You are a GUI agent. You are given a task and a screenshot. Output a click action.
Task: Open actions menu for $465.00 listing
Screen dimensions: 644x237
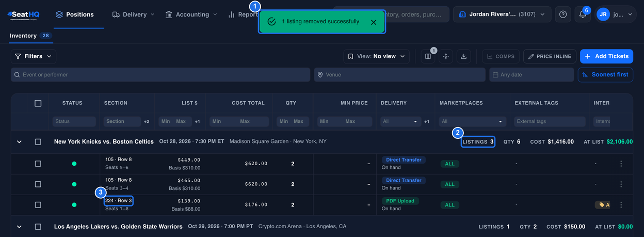621,184
